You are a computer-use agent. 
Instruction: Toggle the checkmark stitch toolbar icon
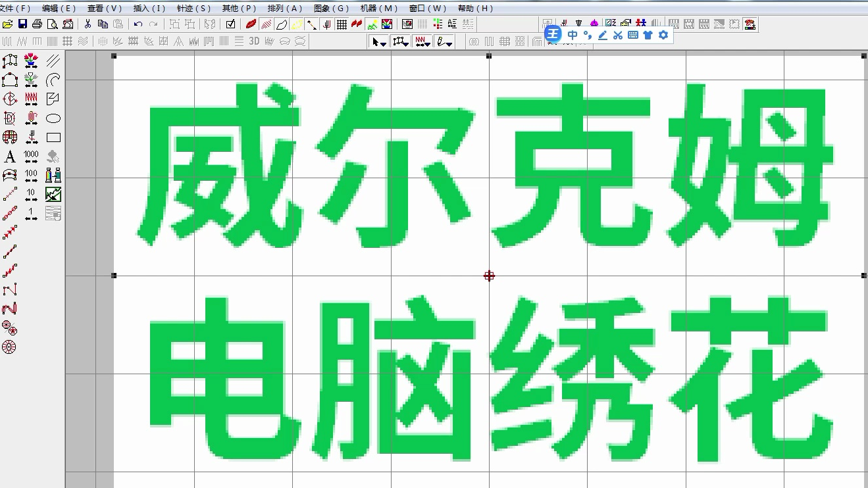point(230,24)
